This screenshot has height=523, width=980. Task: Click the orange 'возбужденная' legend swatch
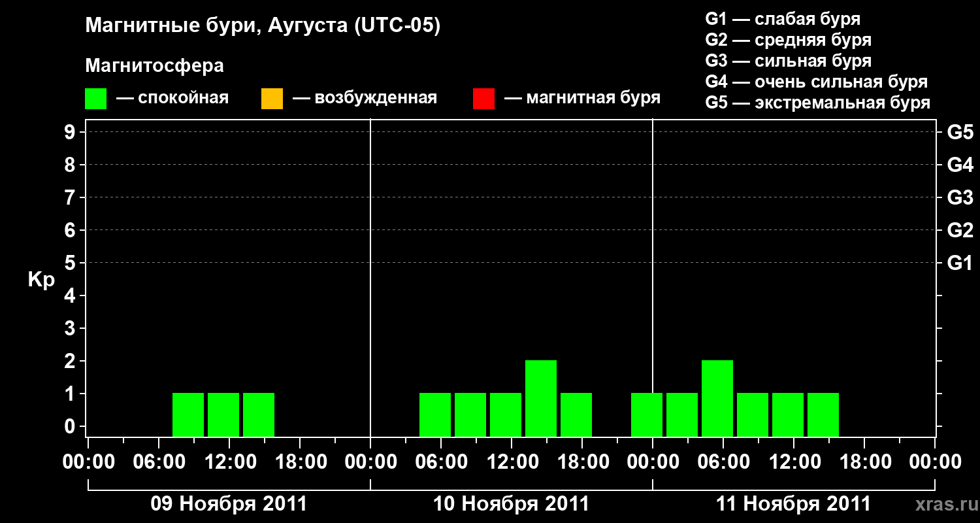click(272, 99)
